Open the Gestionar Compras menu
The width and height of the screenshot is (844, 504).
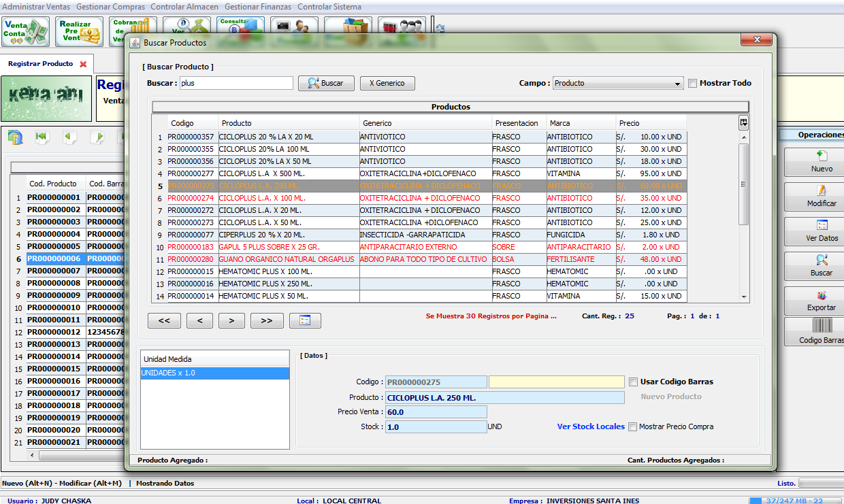[110, 7]
